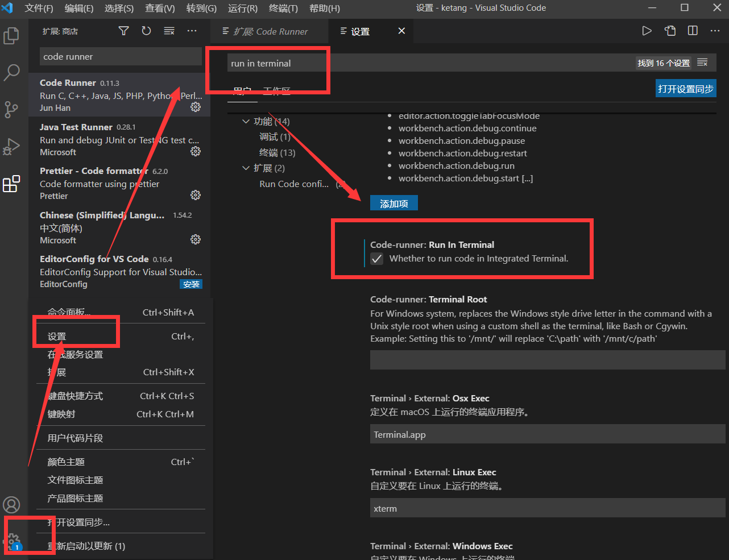Open Chinese Language pack gear settings
Screen dimensions: 729x560
point(196,239)
